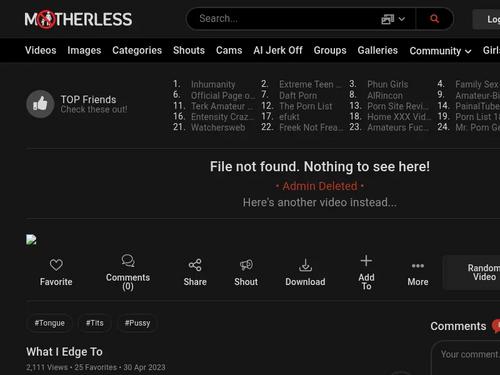Click the Download icon
Viewport: 500px width, 375px height.
pos(305,265)
